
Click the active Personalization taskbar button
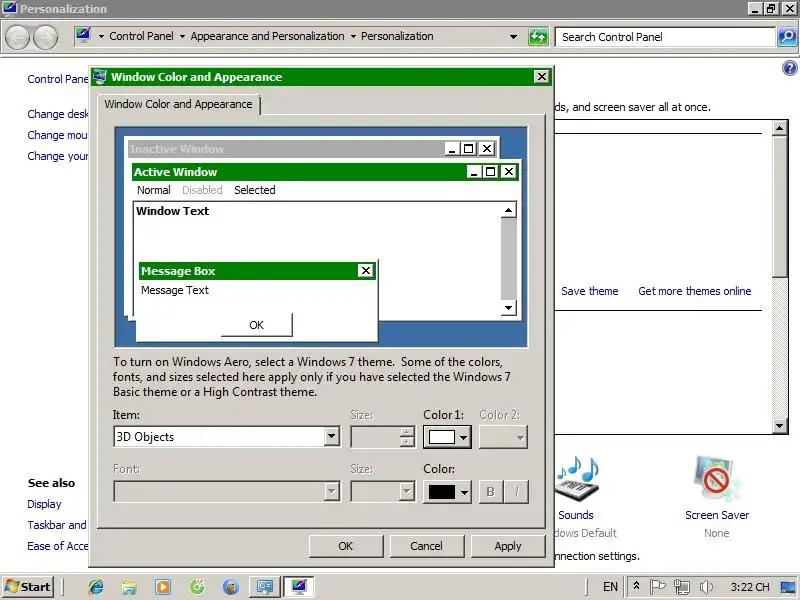298,587
